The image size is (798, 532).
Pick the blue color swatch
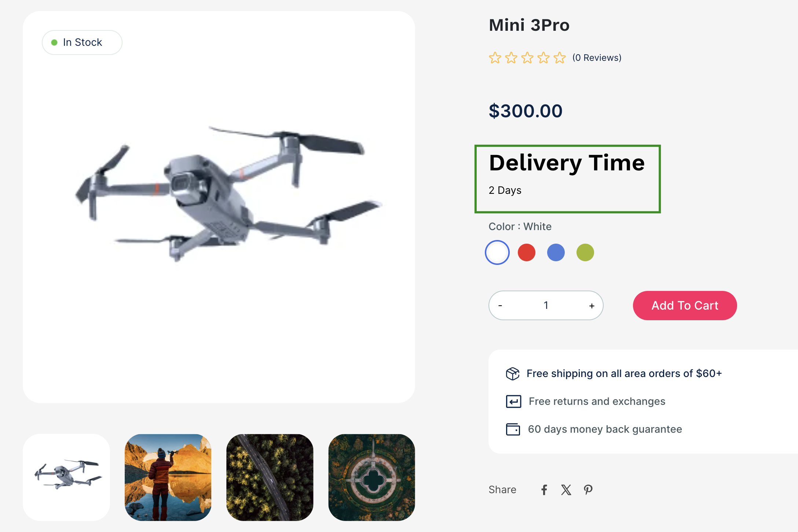pyautogui.click(x=556, y=252)
